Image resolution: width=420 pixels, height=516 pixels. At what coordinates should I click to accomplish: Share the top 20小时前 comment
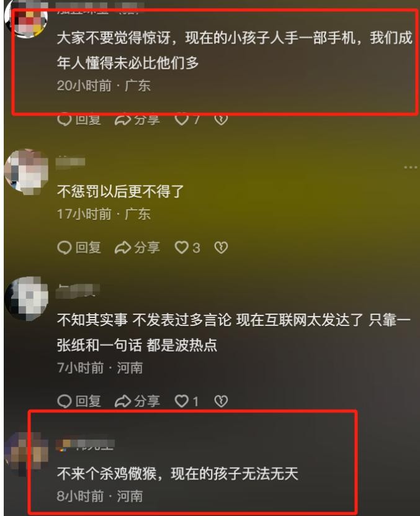tap(137, 120)
